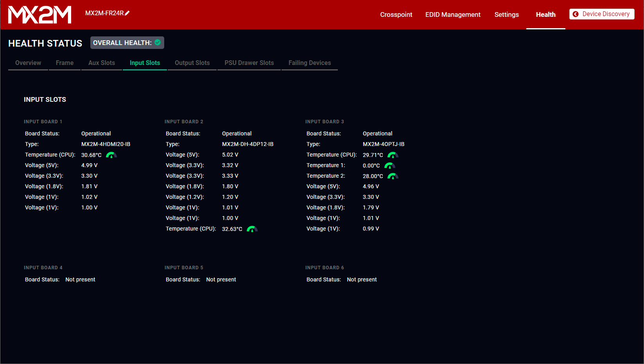Click Input Board 2 Voltage (1.2V) label
The width and height of the screenshot is (644, 364).
tap(185, 197)
